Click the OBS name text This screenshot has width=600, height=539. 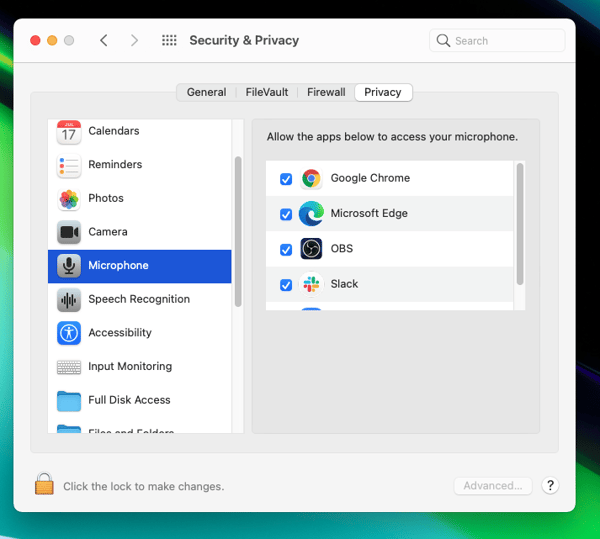[x=342, y=249]
